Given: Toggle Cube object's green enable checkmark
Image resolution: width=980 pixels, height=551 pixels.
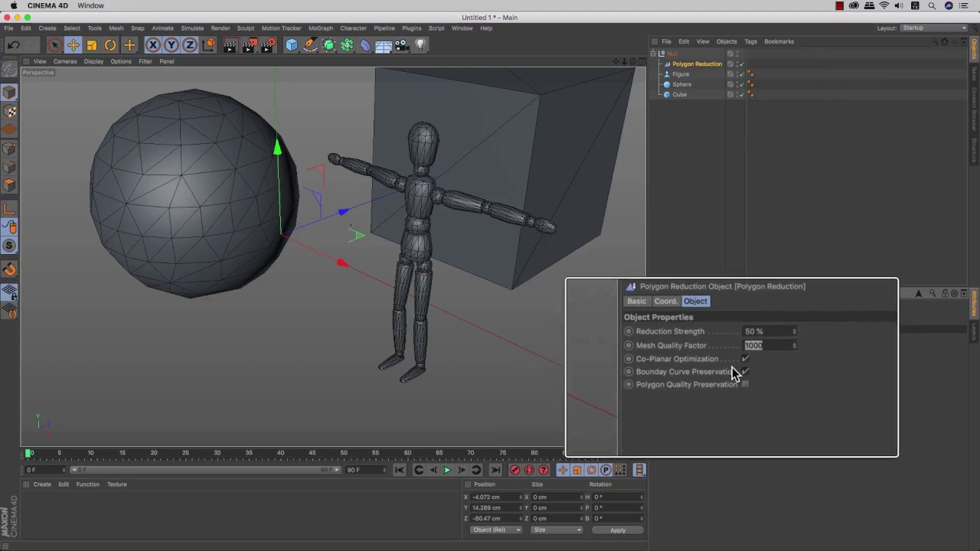Looking at the screenshot, I should point(741,95).
